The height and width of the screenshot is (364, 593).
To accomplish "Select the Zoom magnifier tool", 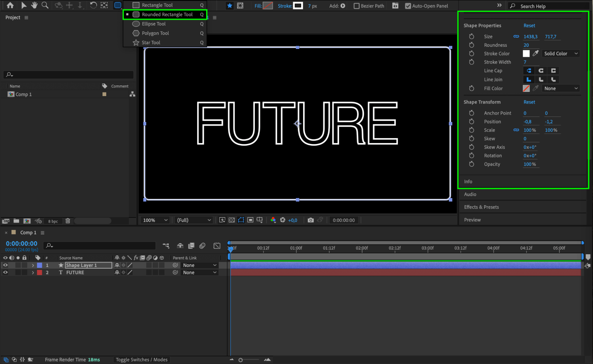I will click(45, 5).
